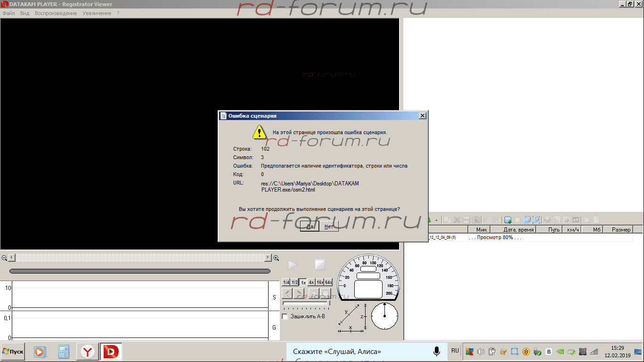Click the slider under the frame buttons
Image resolution: width=644 pixels, height=362 pixels.
[306, 304]
